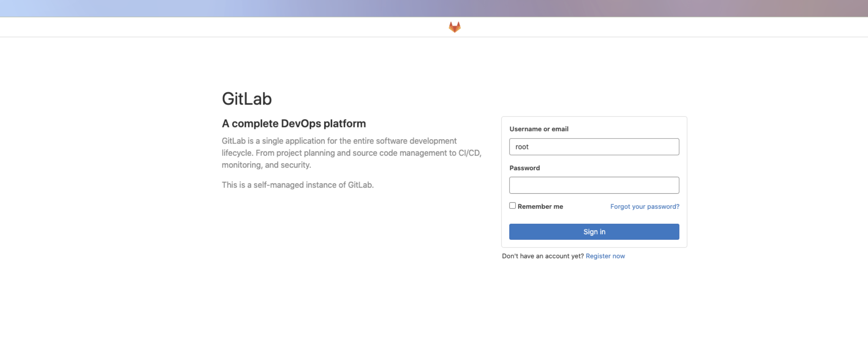This screenshot has height=348, width=868.
Task: Click the Password field label
Action: (524, 168)
